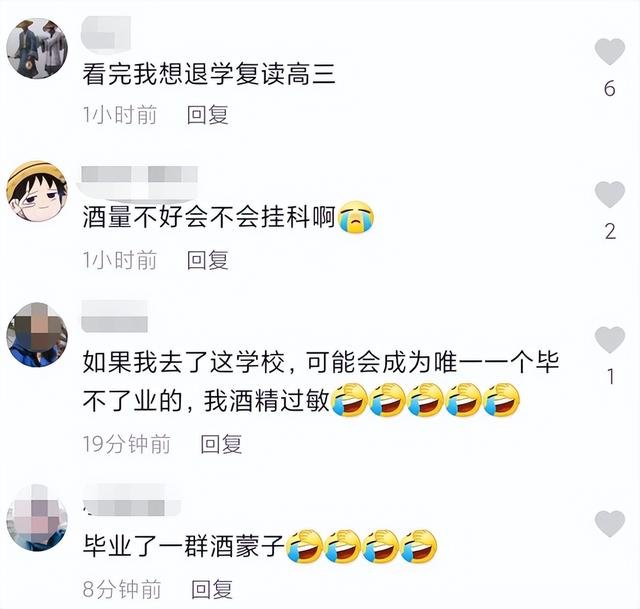
Task: Open the pixelated blue-jacket avatar of third commenter
Action: [x=37, y=334]
